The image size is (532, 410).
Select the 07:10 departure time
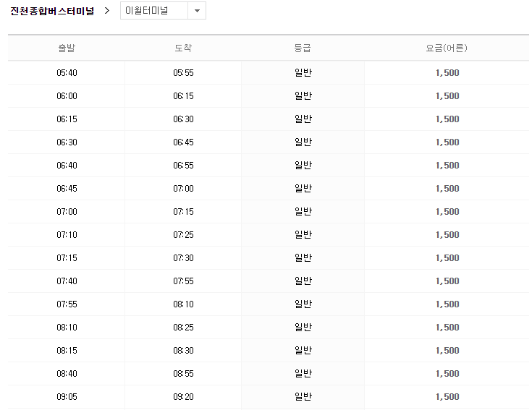[67, 235]
